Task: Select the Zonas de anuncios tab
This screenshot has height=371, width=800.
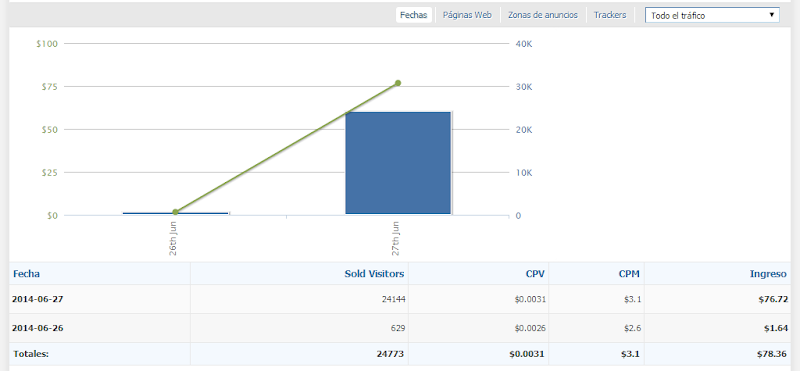Action: click(x=542, y=15)
